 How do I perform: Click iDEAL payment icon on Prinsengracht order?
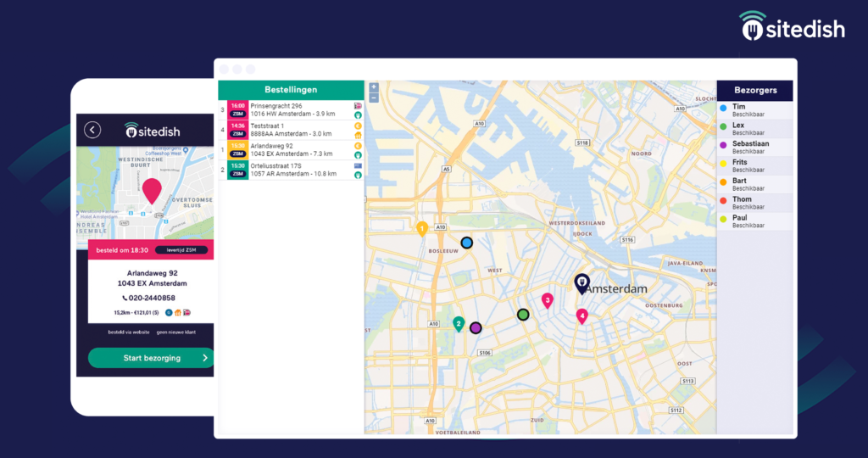(x=359, y=105)
